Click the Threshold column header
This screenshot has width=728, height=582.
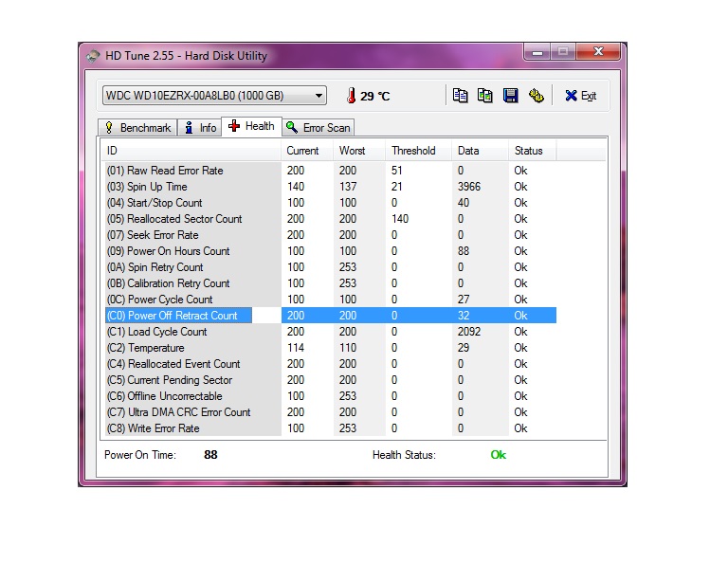pyautogui.click(x=418, y=151)
